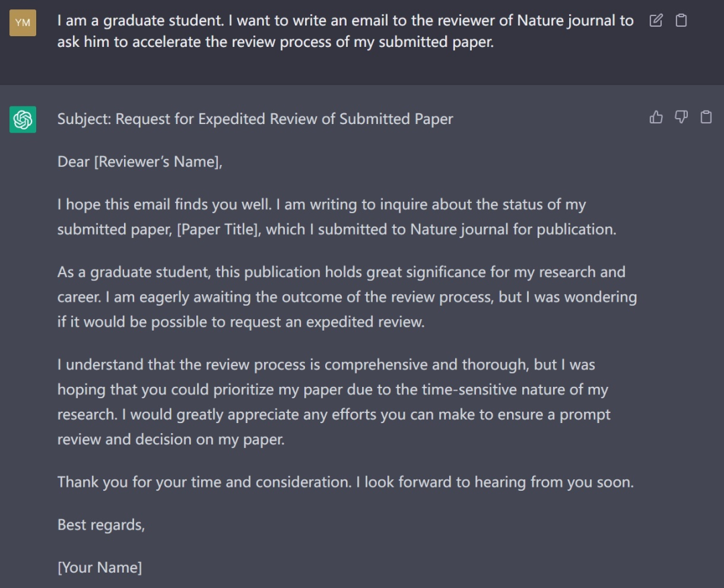Click the paragraph starting 'As a graduate student'

(345, 296)
